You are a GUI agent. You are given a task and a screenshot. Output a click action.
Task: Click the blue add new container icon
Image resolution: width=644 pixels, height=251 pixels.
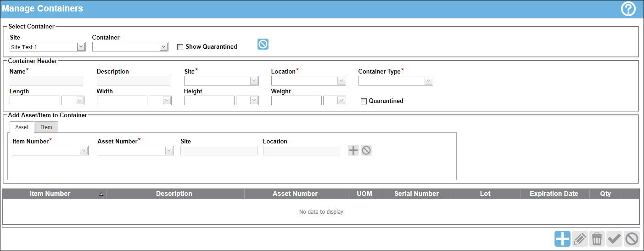tap(562, 239)
